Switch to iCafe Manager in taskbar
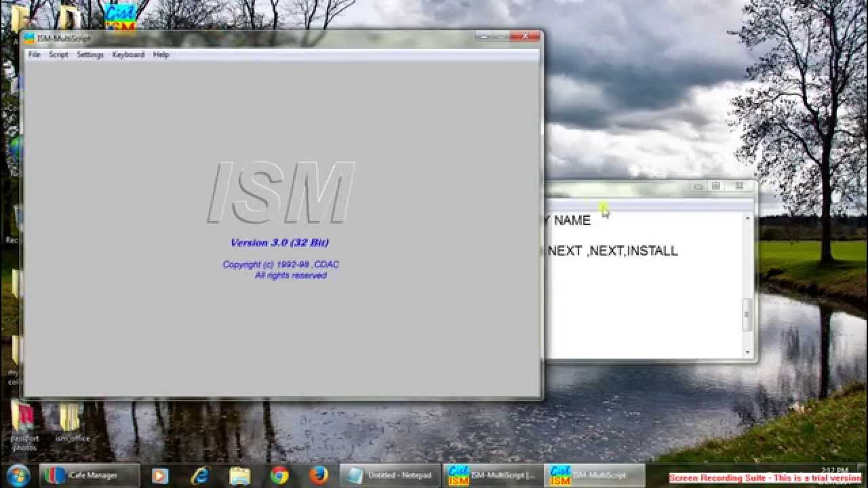The image size is (868, 488). (90, 475)
